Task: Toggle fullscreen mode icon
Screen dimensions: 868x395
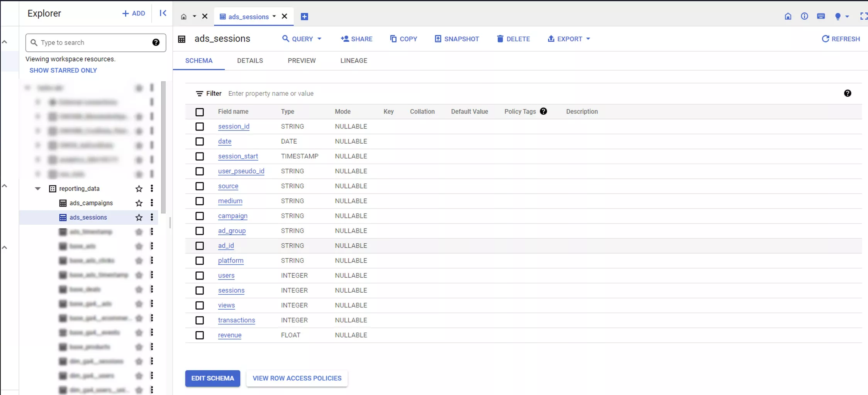Action: pyautogui.click(x=863, y=16)
